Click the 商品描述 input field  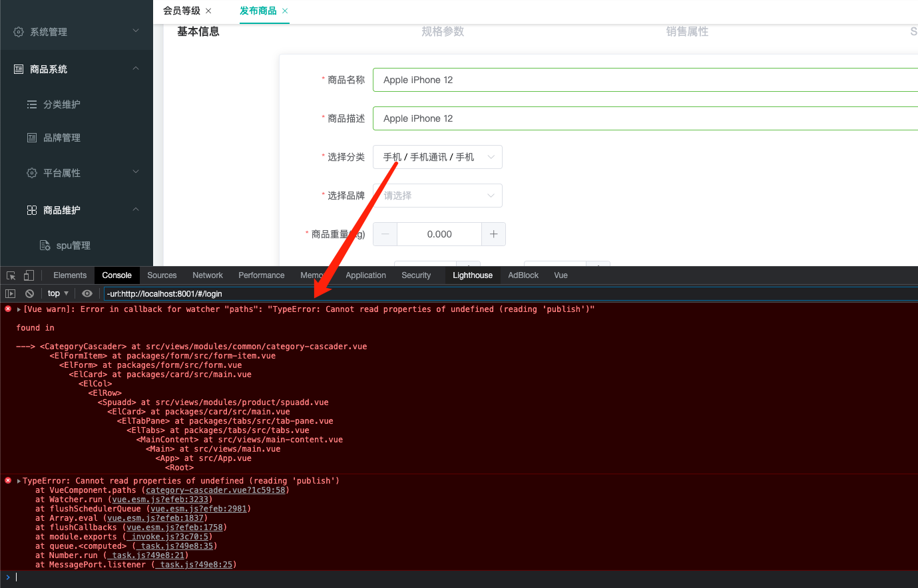pyautogui.click(x=645, y=118)
